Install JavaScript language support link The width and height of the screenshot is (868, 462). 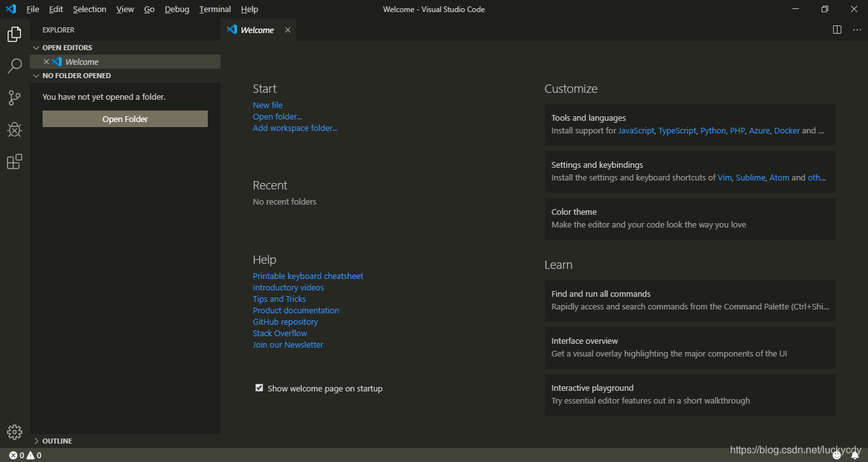coord(636,131)
